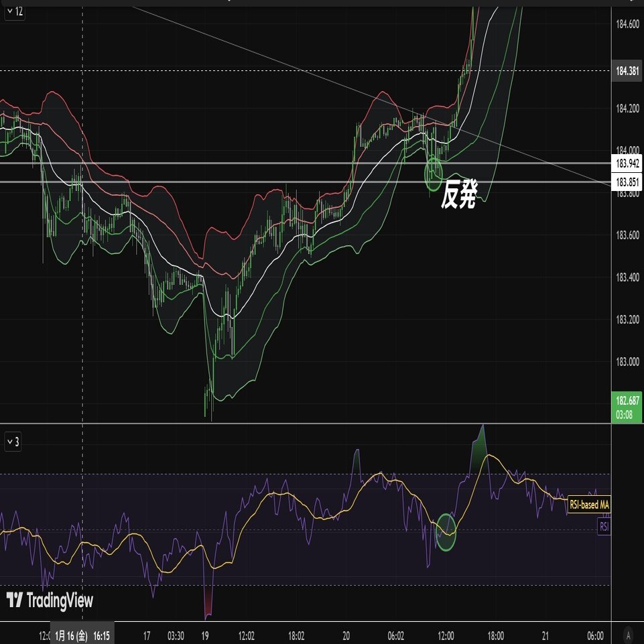Click the 12:00 time axis label
This screenshot has width=644, height=644.
point(446,636)
